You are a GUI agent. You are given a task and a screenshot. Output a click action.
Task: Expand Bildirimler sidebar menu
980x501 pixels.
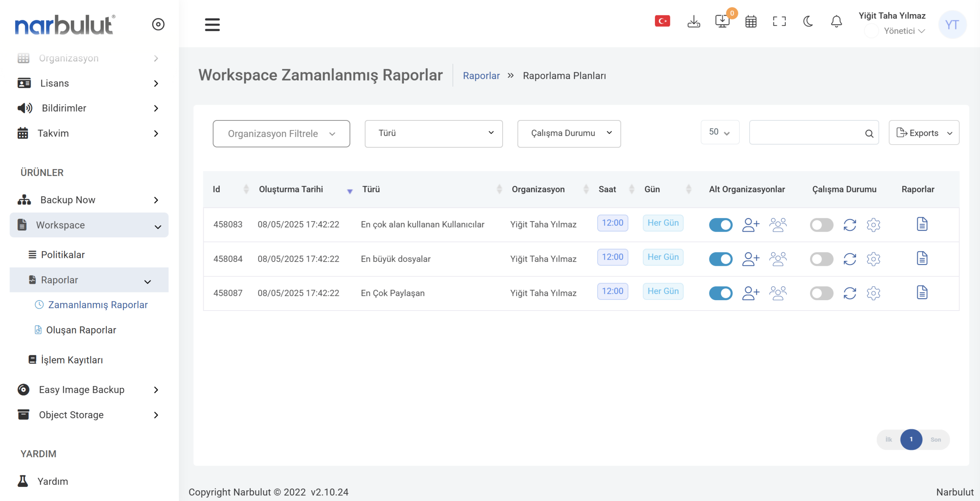(89, 108)
